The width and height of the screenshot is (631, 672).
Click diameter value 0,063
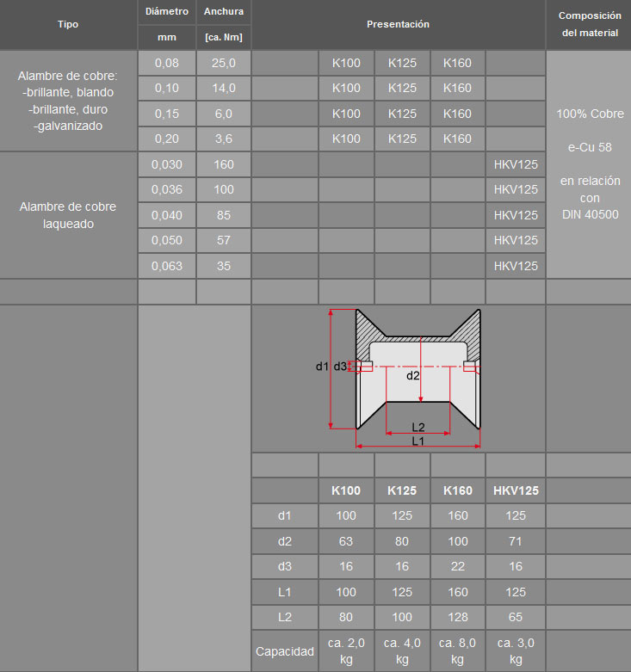(x=167, y=266)
